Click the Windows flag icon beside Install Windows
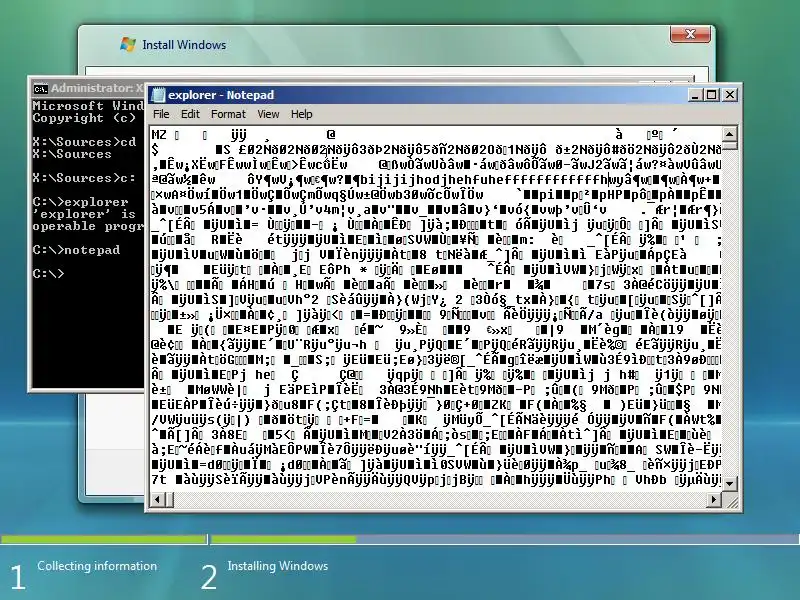Viewport: 800px width, 600px height. (x=128, y=44)
